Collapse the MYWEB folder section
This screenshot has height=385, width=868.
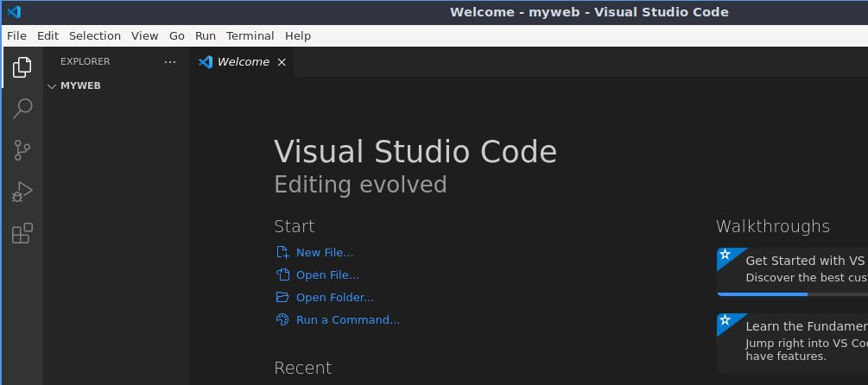[x=52, y=86]
